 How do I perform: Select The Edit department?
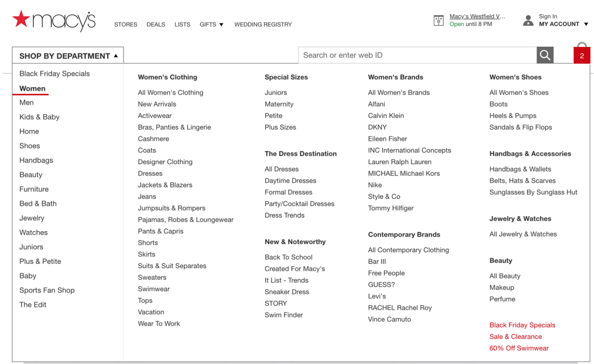(33, 305)
